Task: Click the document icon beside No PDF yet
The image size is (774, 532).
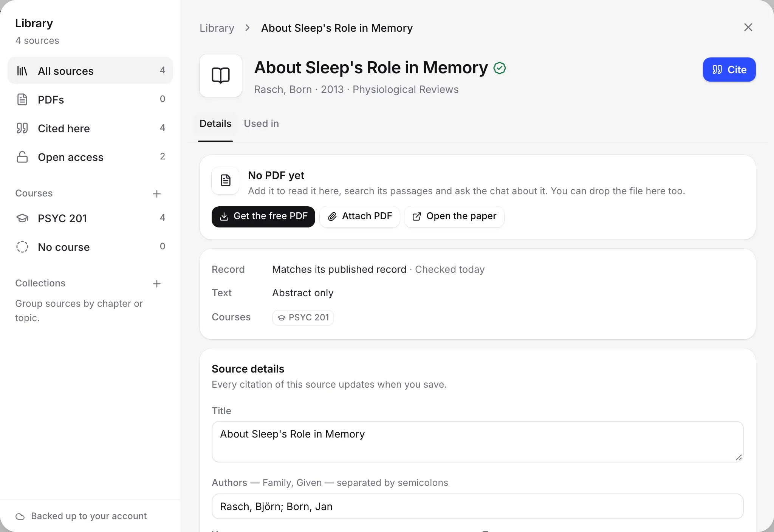Action: coord(225,181)
